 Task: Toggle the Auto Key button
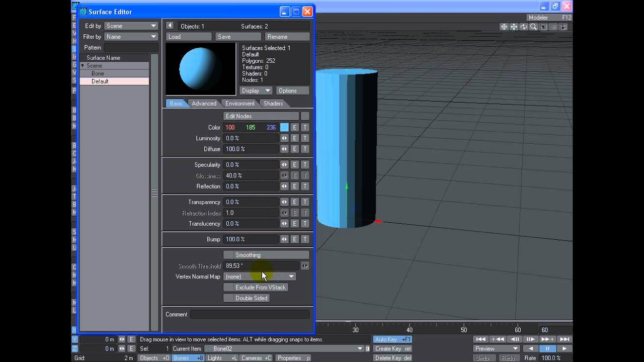[x=392, y=339]
